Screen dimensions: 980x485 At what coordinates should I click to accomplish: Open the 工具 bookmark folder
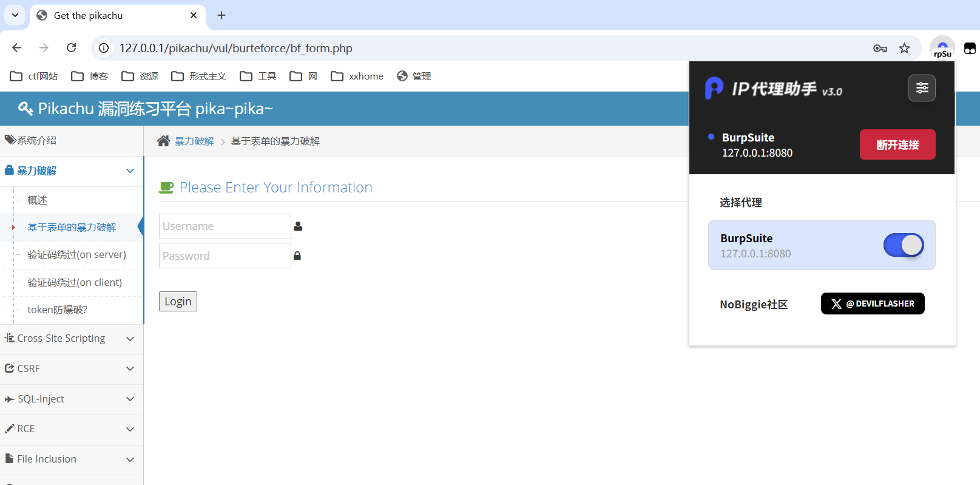coord(258,76)
